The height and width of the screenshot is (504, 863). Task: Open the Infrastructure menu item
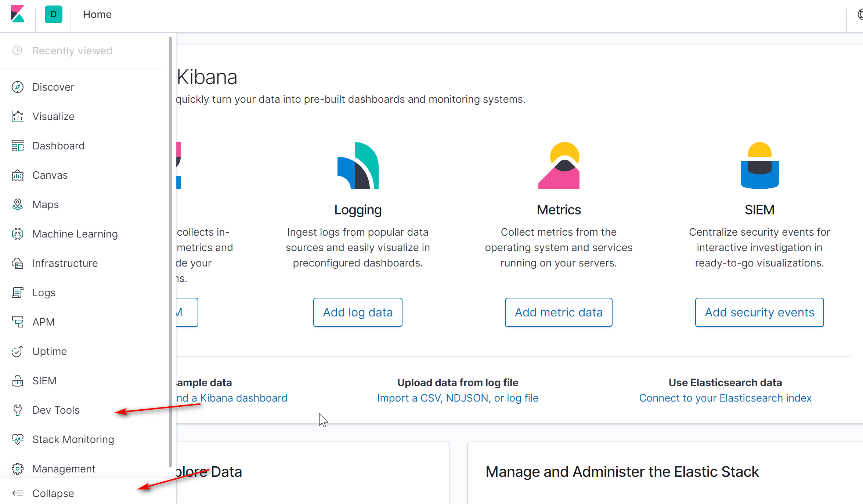coord(65,263)
